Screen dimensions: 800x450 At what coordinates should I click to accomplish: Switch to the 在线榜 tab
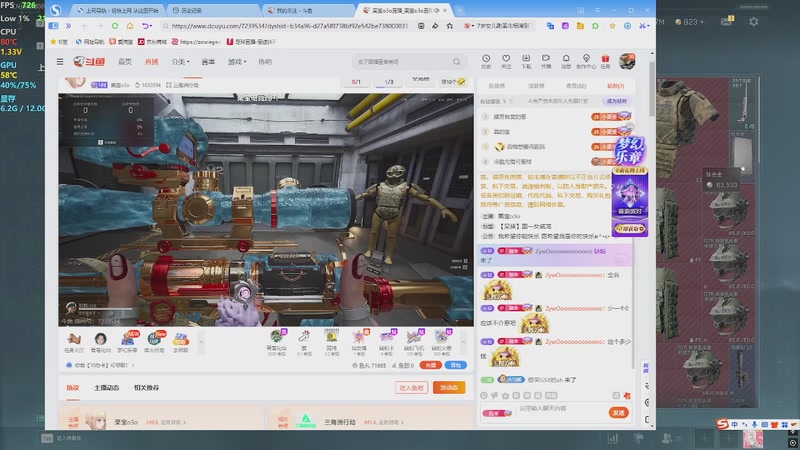point(496,86)
